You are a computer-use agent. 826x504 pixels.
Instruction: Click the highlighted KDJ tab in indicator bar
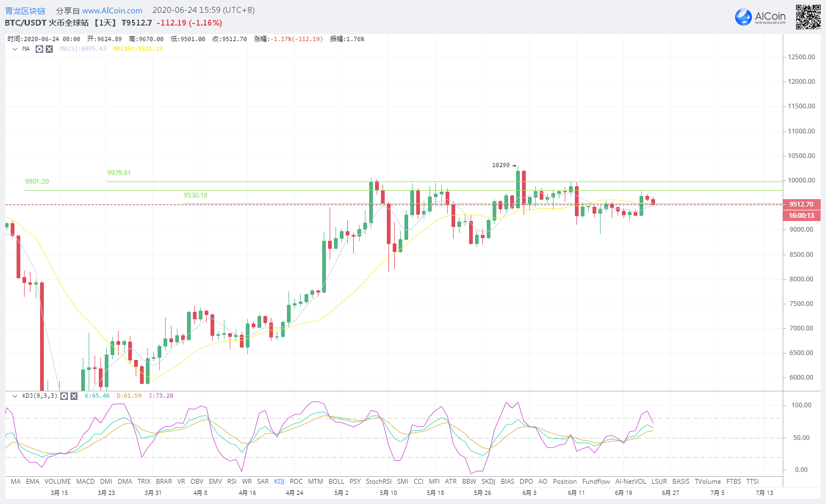pyautogui.click(x=279, y=482)
